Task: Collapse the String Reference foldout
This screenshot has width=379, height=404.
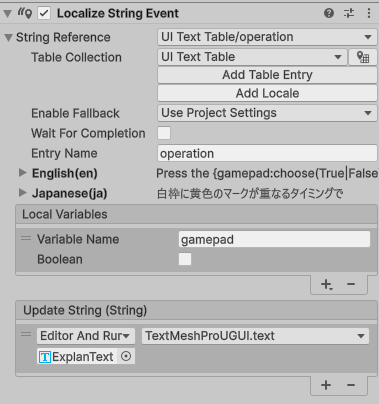Action: (9, 37)
